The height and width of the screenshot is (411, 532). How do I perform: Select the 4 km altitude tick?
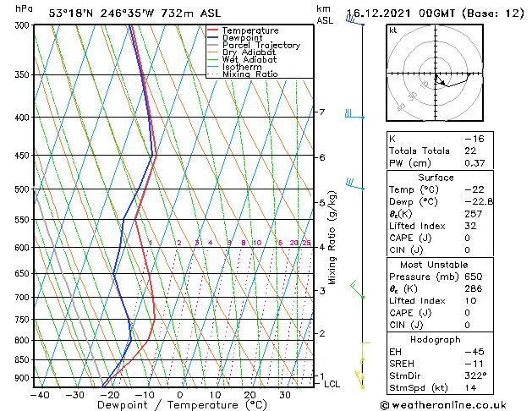pos(322,247)
